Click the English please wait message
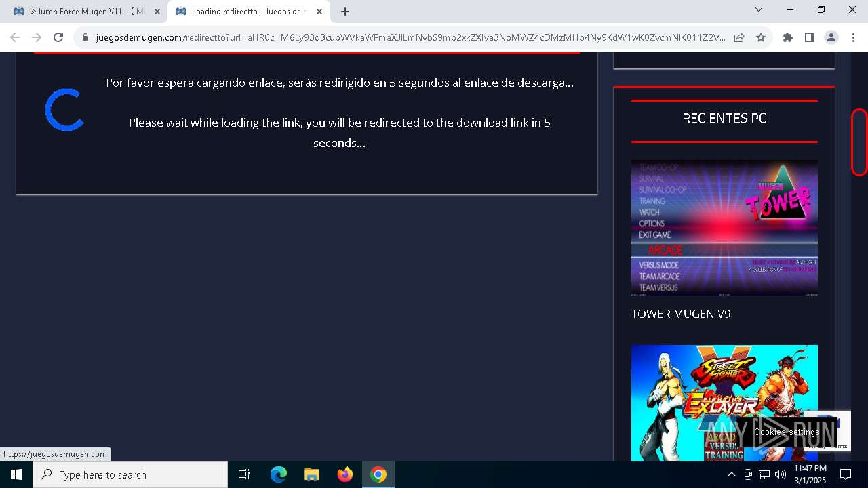This screenshot has height=488, width=868. pos(340,133)
